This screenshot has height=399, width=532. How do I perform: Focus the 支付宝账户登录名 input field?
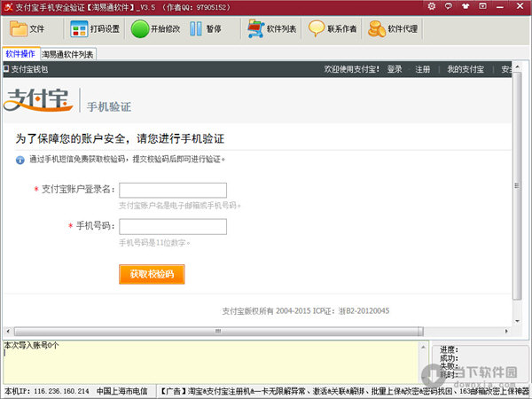coord(173,190)
